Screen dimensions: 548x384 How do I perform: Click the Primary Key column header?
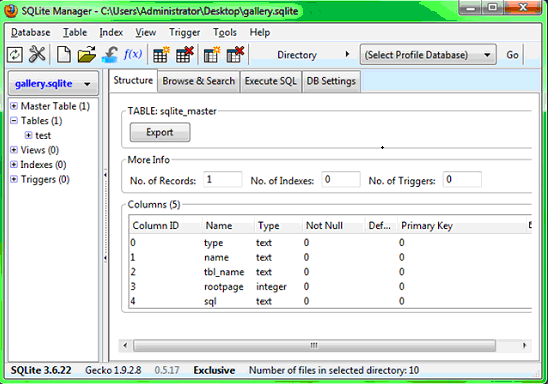461,226
